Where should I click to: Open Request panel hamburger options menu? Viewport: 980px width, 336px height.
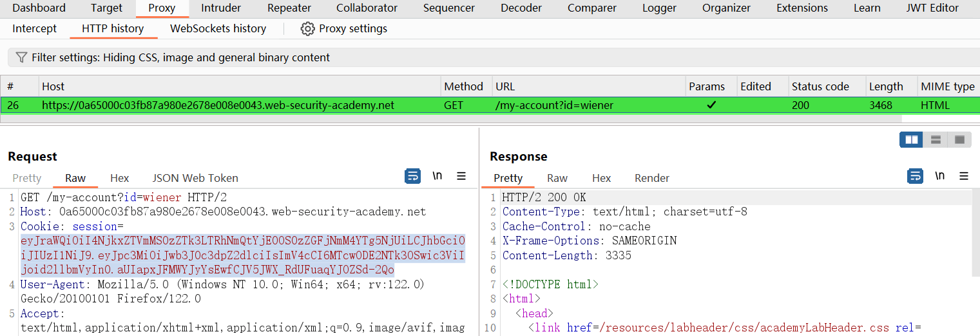461,176
